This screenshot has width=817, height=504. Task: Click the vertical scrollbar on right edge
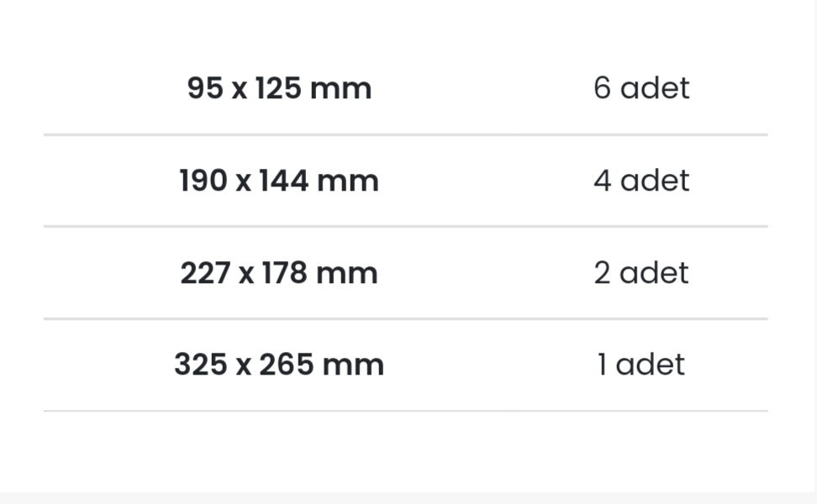(815, 246)
